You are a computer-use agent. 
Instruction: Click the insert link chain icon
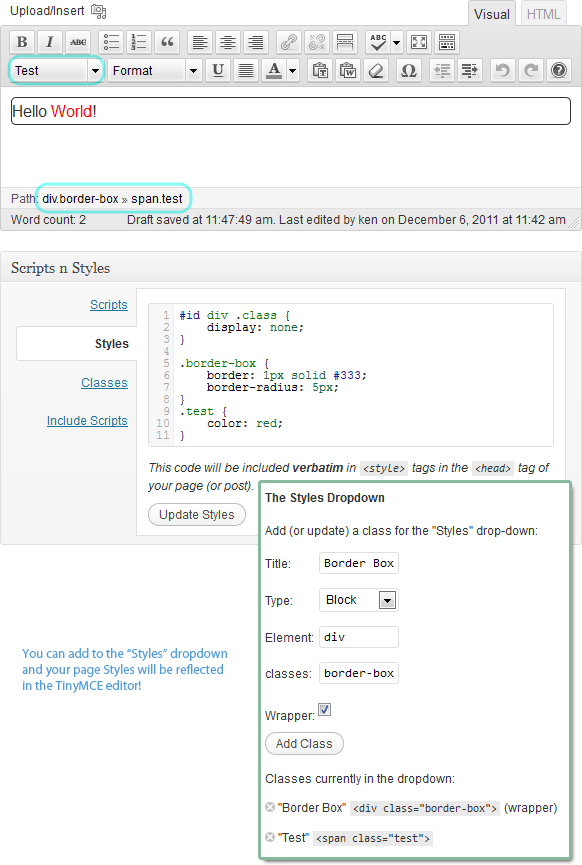pos(289,42)
